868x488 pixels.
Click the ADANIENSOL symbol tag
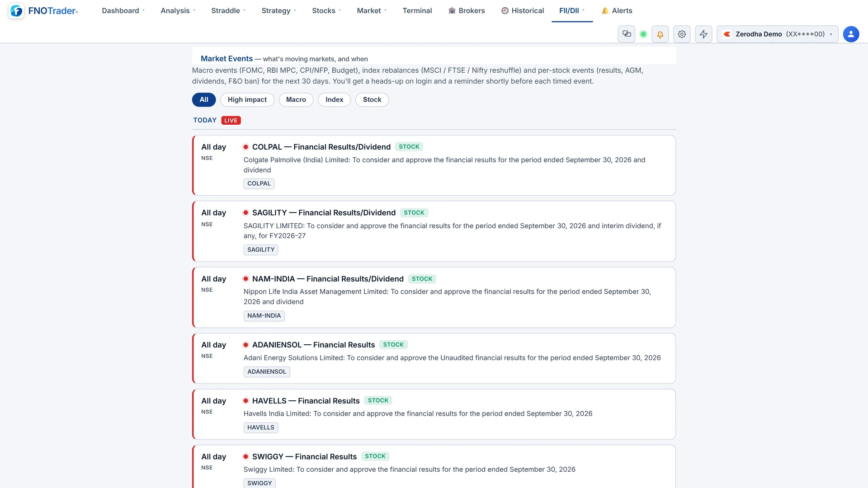pos(267,371)
